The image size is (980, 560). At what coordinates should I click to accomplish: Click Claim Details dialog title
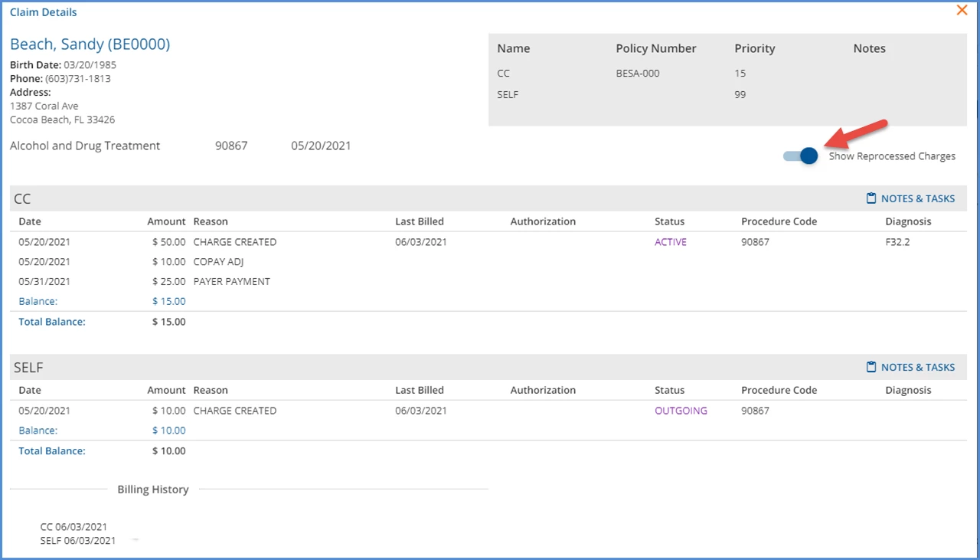point(44,12)
